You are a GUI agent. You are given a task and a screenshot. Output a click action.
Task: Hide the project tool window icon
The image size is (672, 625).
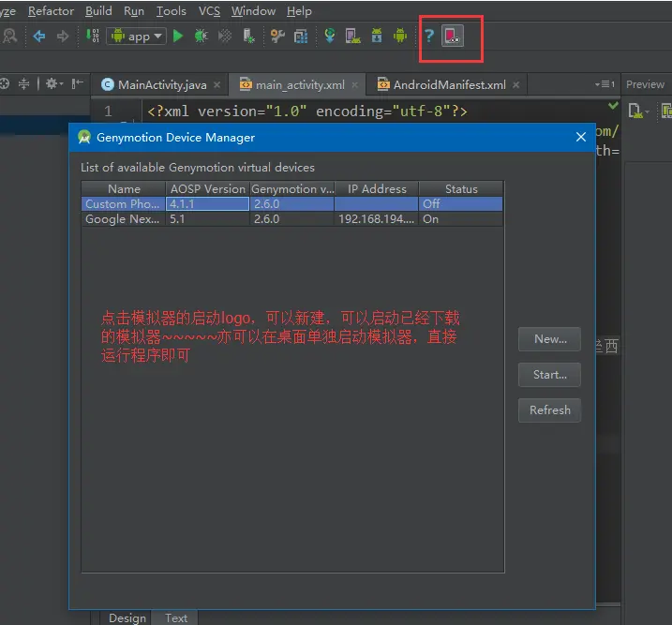click(x=78, y=83)
